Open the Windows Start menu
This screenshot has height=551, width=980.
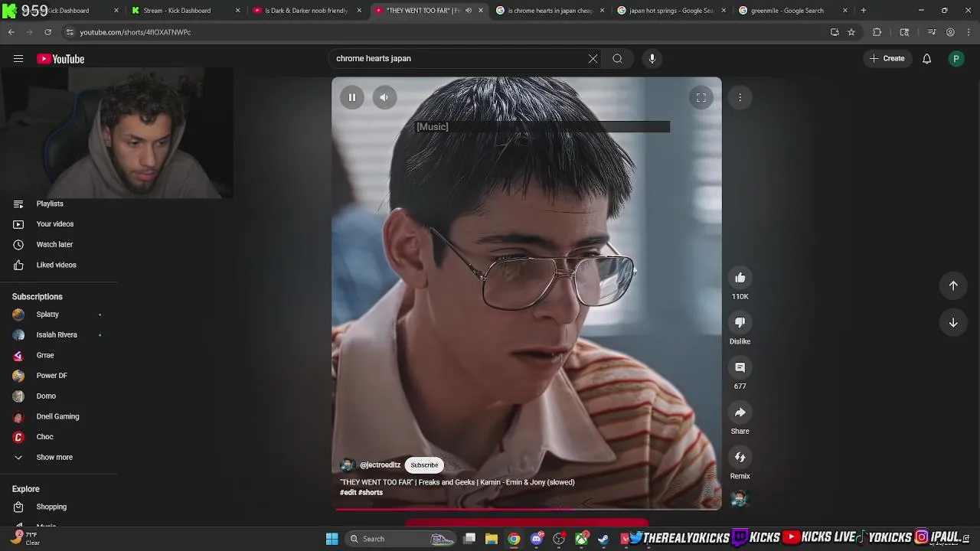point(332,539)
